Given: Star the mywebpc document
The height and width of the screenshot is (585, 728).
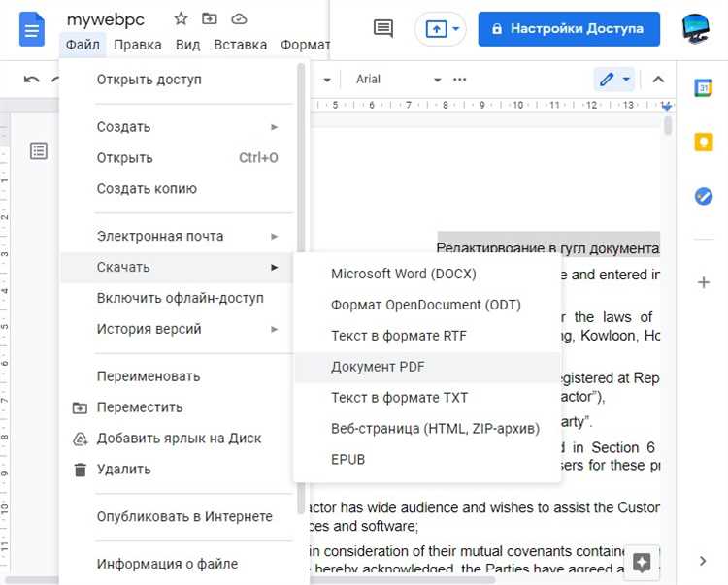Looking at the screenshot, I should click(181, 19).
